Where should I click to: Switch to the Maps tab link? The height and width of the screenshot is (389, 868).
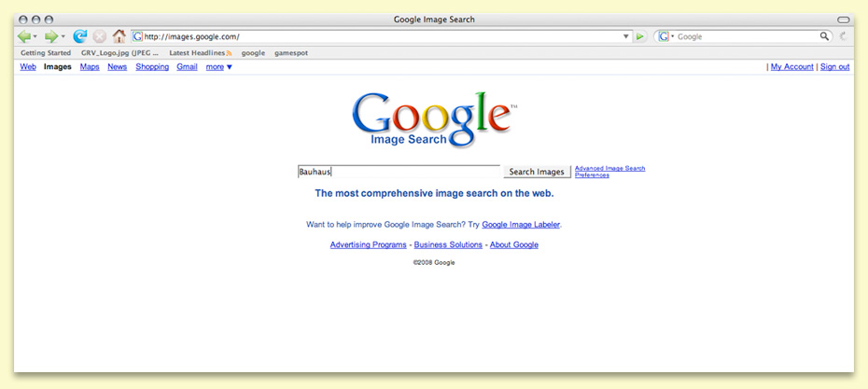[90, 67]
